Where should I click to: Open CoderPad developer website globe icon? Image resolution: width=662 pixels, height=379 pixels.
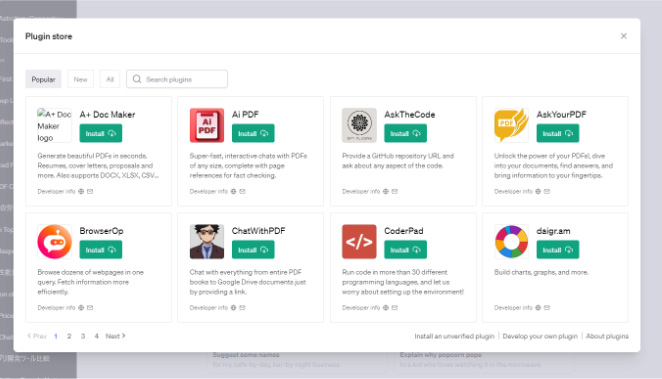pos(385,308)
